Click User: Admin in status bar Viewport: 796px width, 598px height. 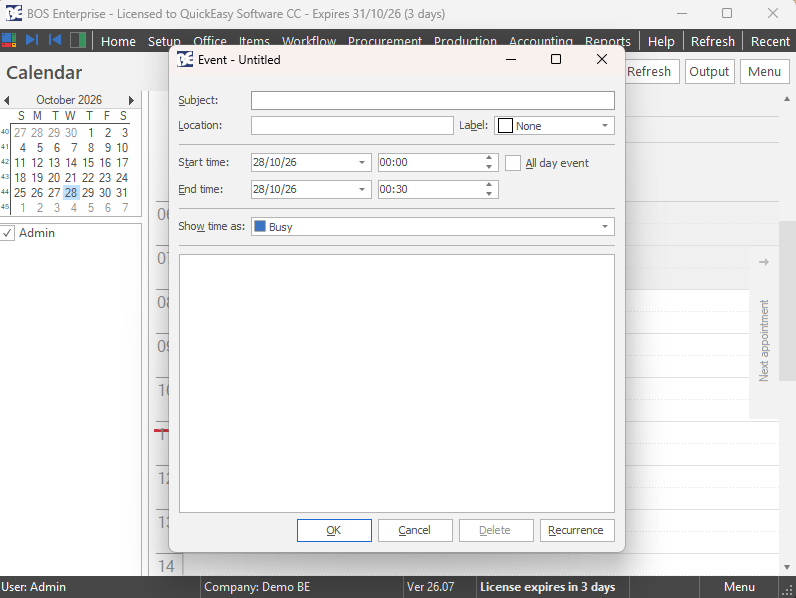[34, 587]
